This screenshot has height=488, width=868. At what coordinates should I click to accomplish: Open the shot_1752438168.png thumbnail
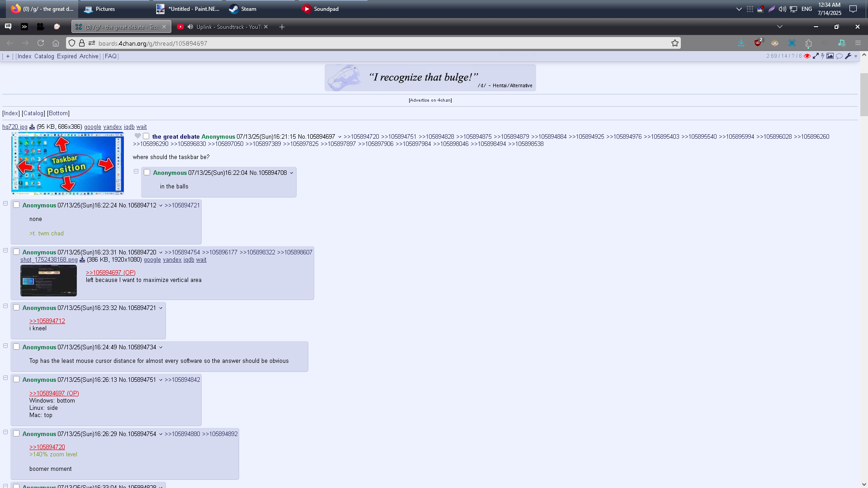48,280
